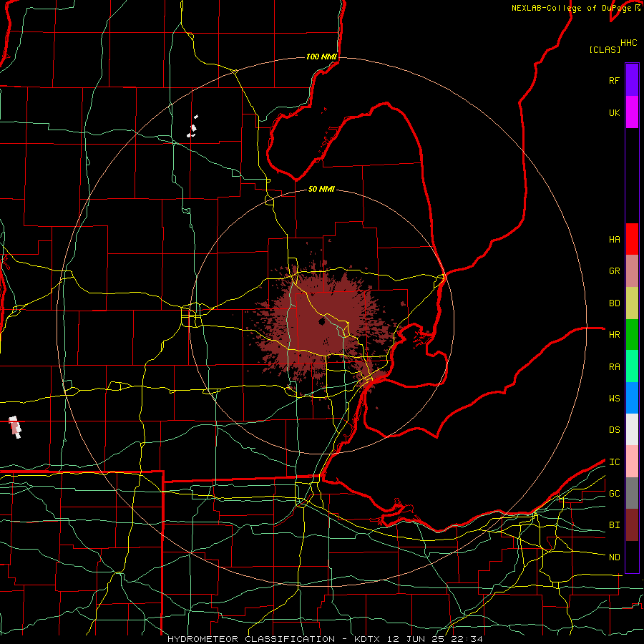644x644 pixels.
Task: Click the HR legend label
Action: click(x=614, y=335)
